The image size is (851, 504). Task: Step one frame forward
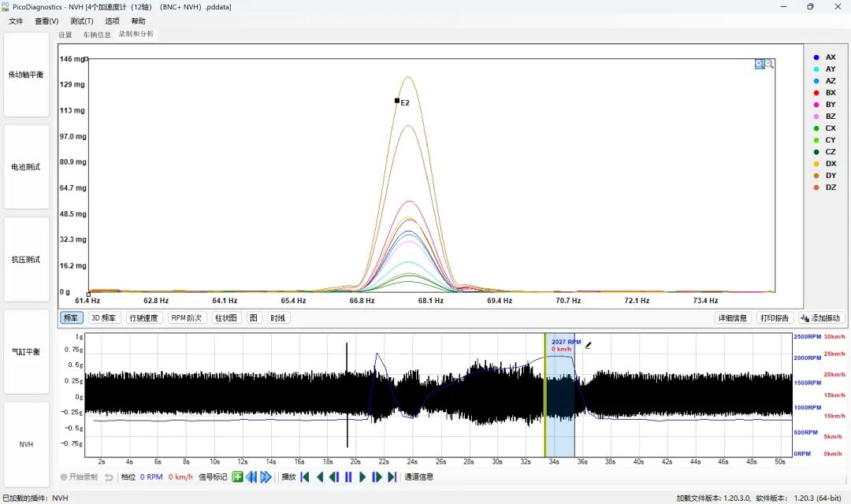[377, 477]
